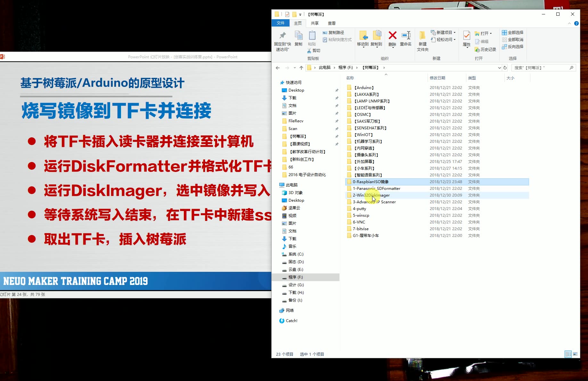The width and height of the screenshot is (588, 381).
Task: Open the address bar history dropdown
Action: tap(499, 68)
